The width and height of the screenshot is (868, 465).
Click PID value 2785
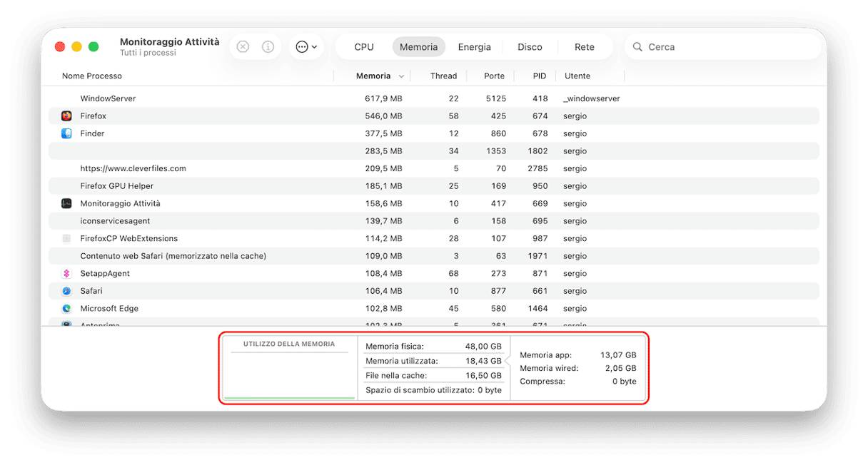click(538, 168)
